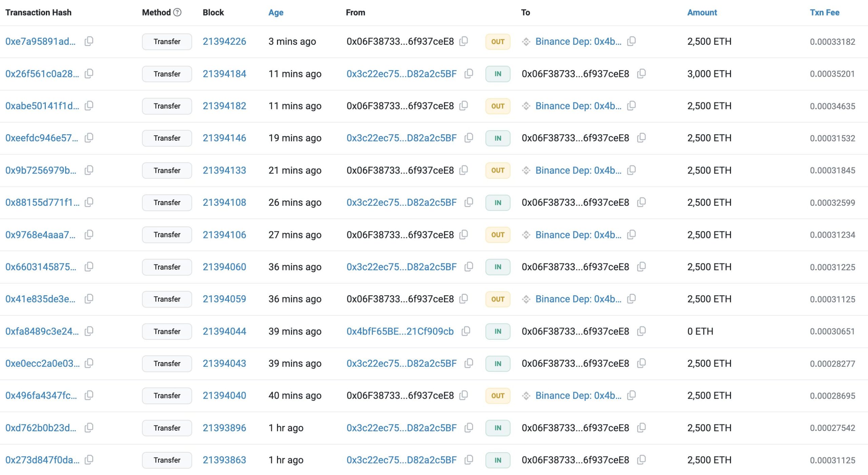
Task: Click Binance logo icon in block 21394133 row
Action: pyautogui.click(x=526, y=170)
